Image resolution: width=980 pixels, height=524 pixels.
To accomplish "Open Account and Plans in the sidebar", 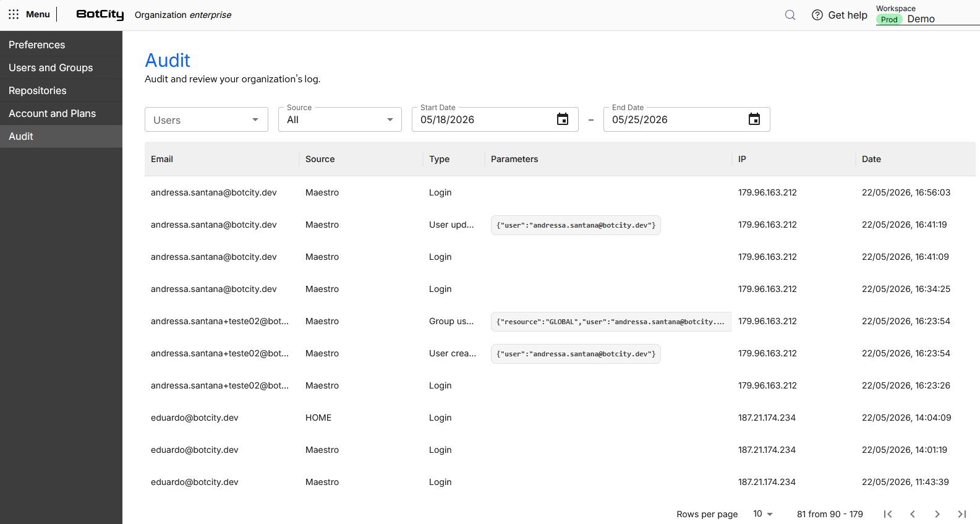I will pos(61,113).
